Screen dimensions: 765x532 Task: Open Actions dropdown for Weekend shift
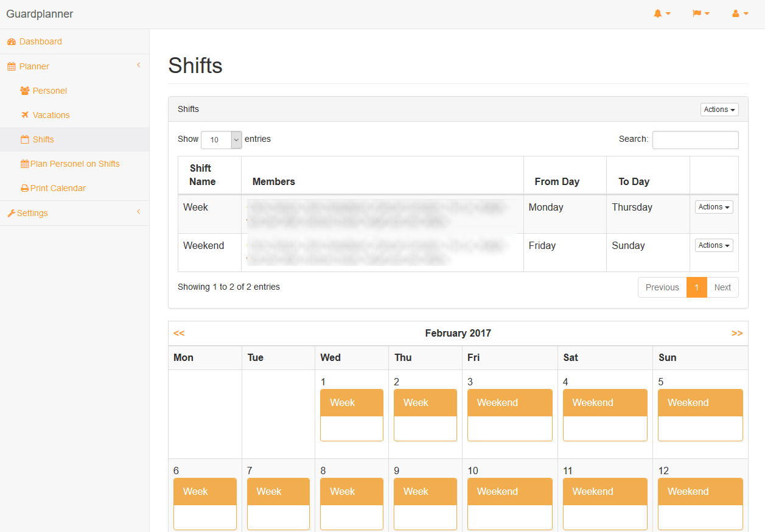click(x=714, y=245)
